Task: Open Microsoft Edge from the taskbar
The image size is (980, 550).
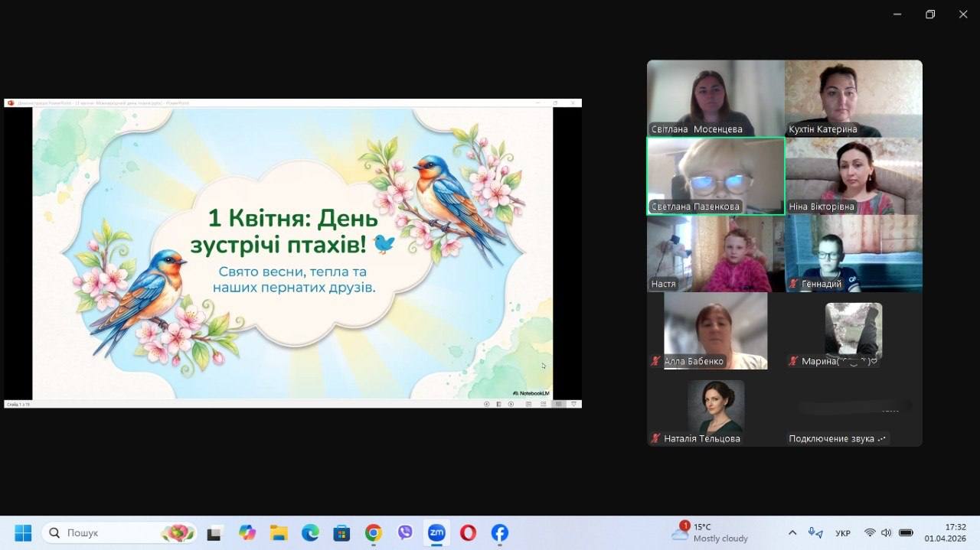Action: coord(310,532)
